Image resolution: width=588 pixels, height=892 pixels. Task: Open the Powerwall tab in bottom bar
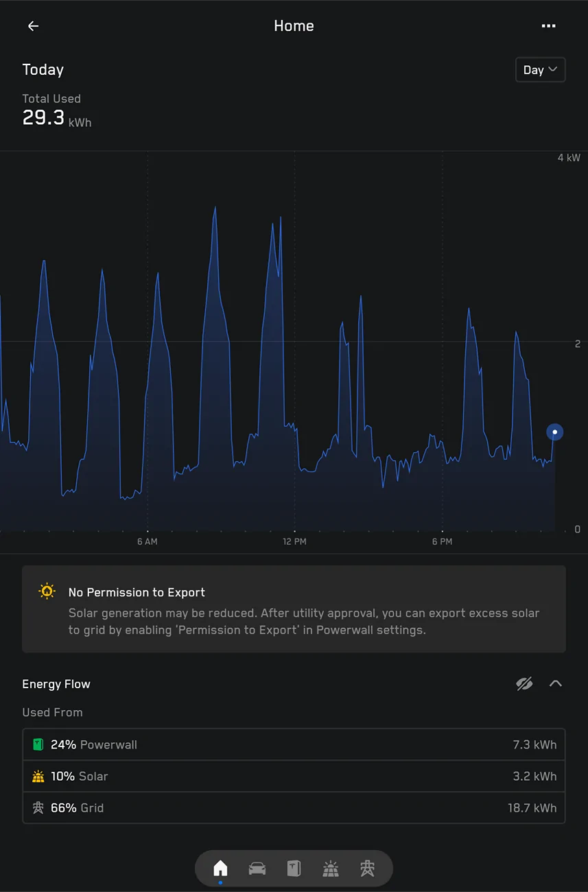(294, 869)
